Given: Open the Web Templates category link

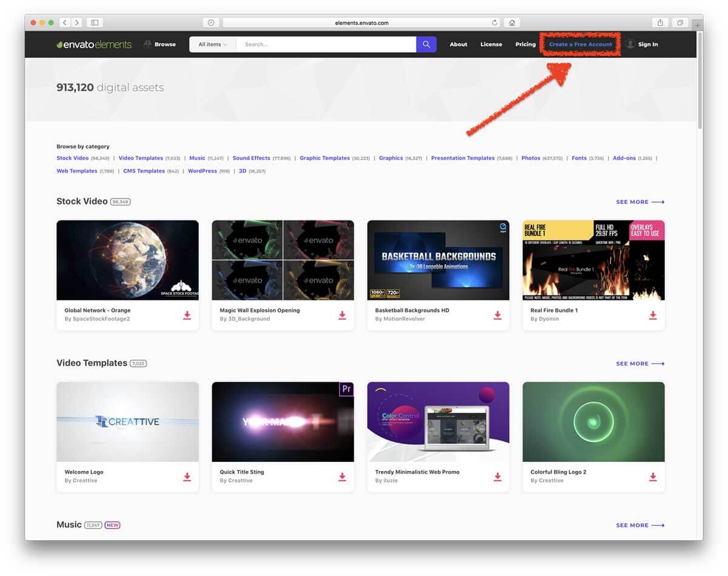Looking at the screenshot, I should [x=77, y=171].
